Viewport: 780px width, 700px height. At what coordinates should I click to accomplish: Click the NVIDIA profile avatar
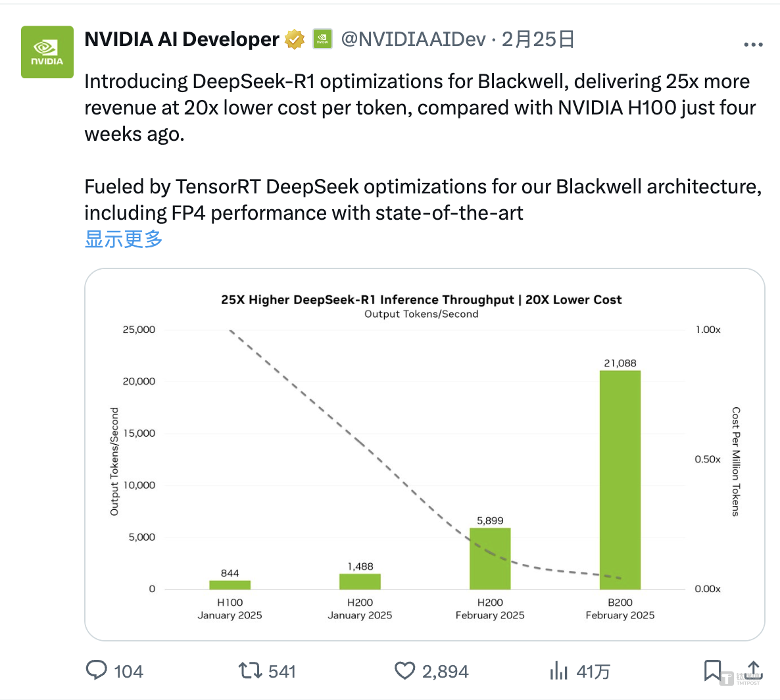point(47,52)
